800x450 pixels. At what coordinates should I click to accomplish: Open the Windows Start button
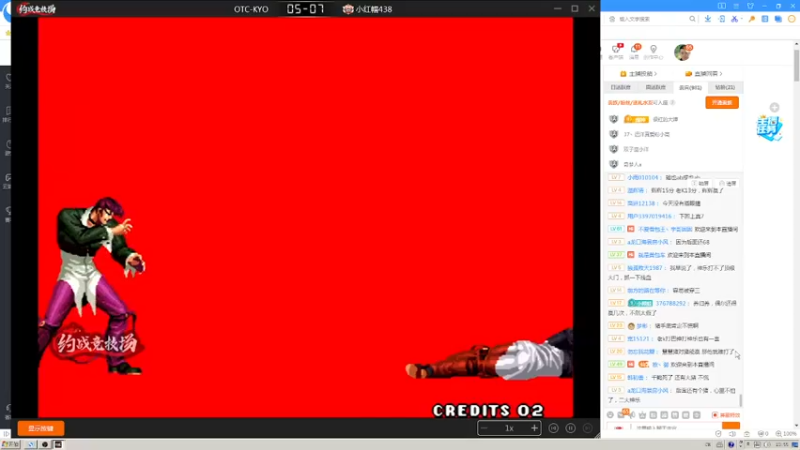[x=10, y=445]
